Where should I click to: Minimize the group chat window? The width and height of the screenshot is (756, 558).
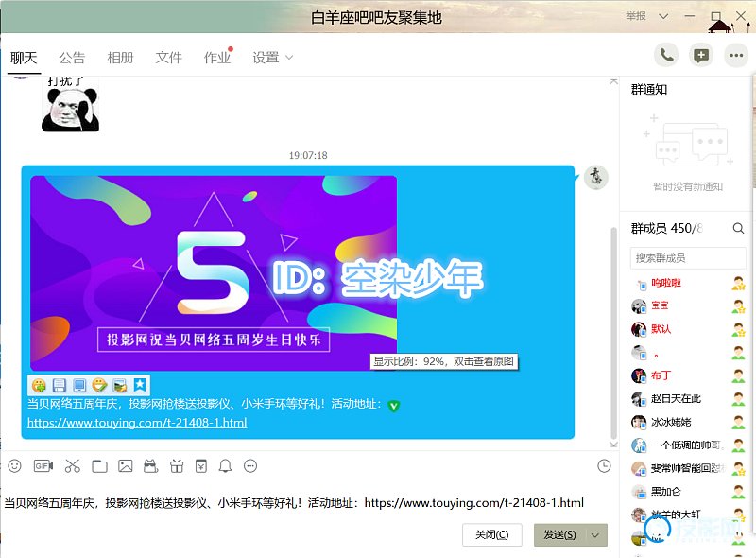690,16
